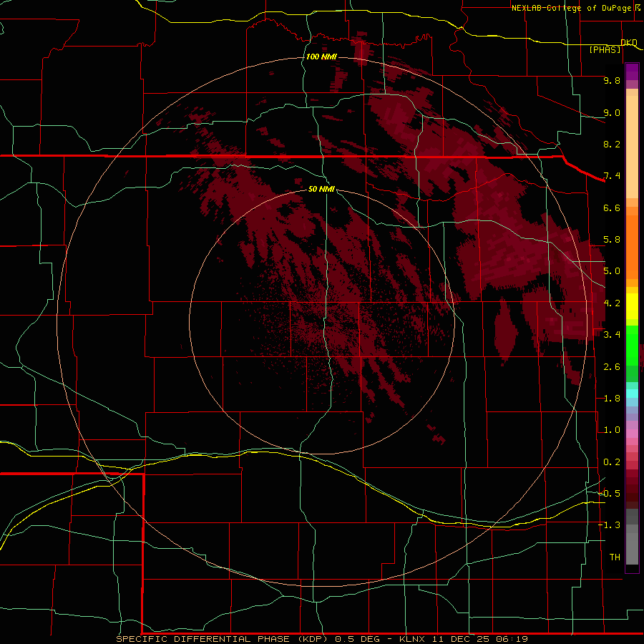Pick the peach segment of the color bar
Image resolution: width=644 pixels, height=644 pixels.
[632, 147]
